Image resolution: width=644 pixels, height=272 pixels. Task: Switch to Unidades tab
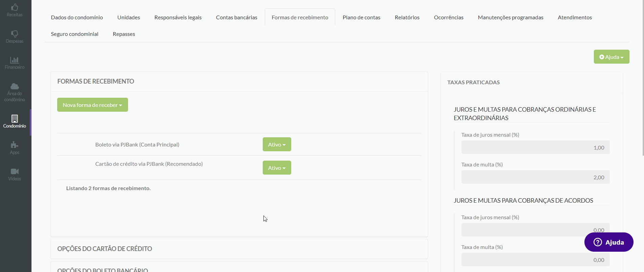click(x=129, y=17)
